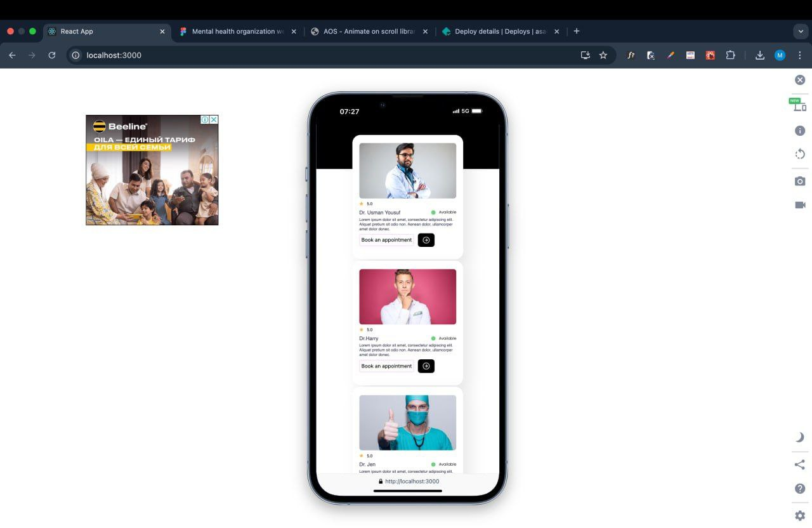
Task: Click the install app icon in the address bar
Action: click(x=585, y=55)
